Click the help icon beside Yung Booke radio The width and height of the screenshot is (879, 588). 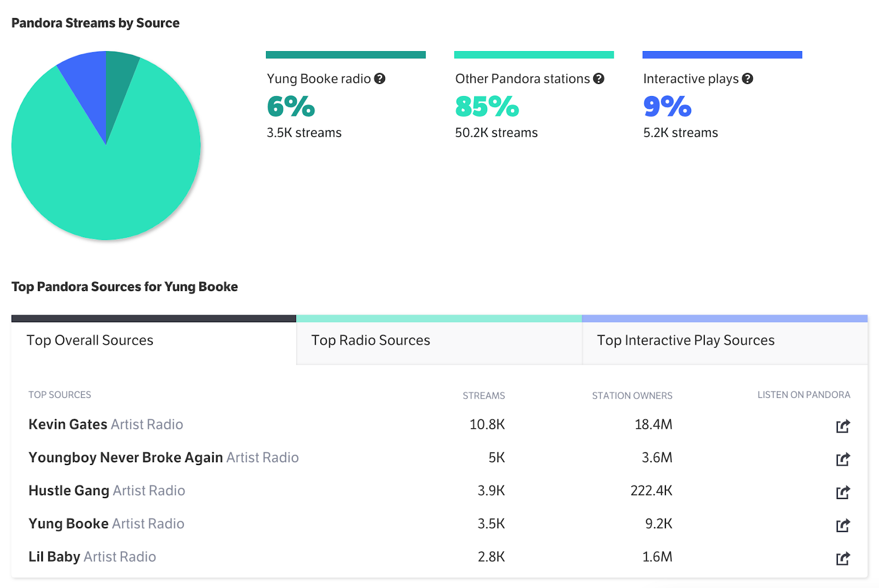[x=380, y=79]
